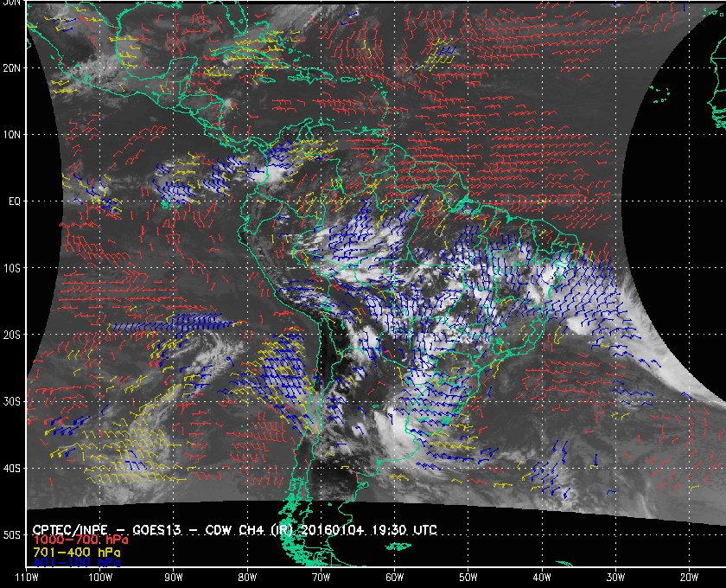Click the 110W longitude label

[27, 578]
